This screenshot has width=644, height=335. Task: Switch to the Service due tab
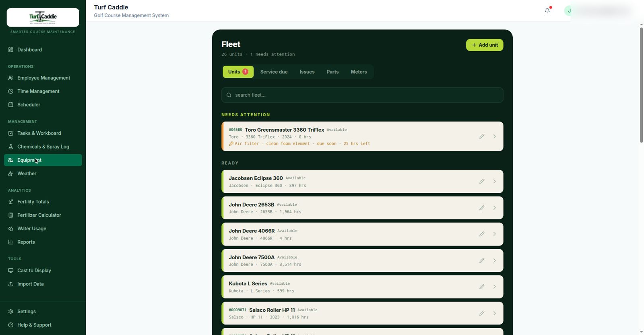274,72
